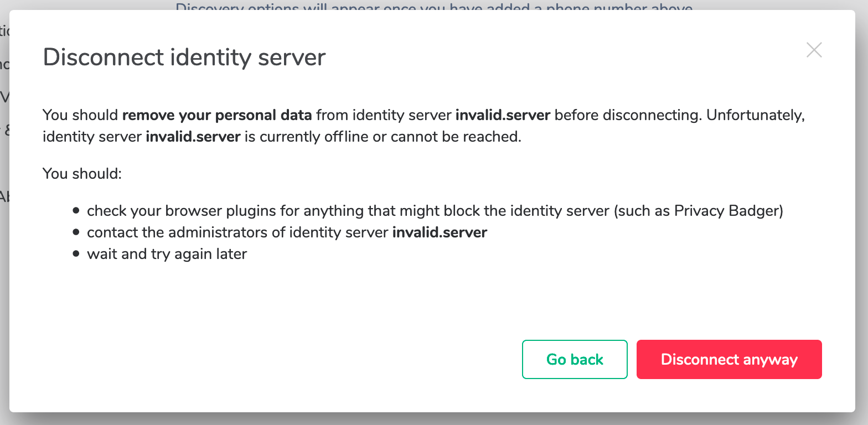Close the Disconnect identity server dialog
868x425 pixels.
tap(814, 50)
